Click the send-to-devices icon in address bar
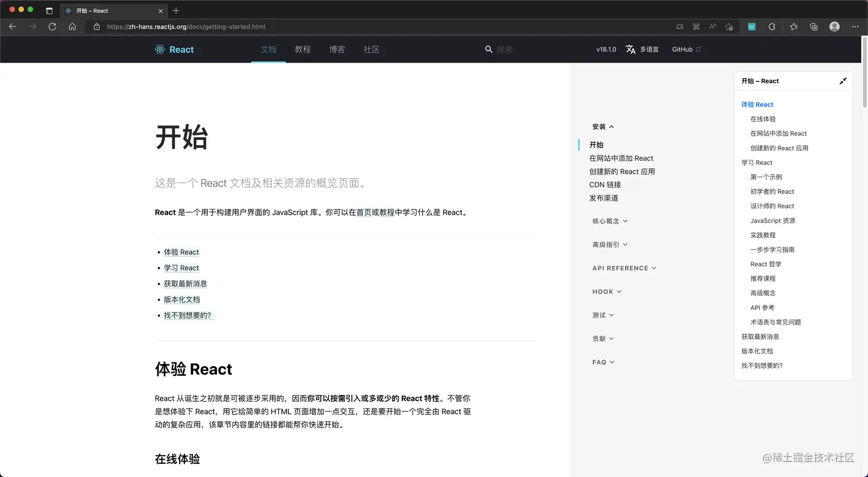This screenshot has height=477, width=868. (680, 26)
